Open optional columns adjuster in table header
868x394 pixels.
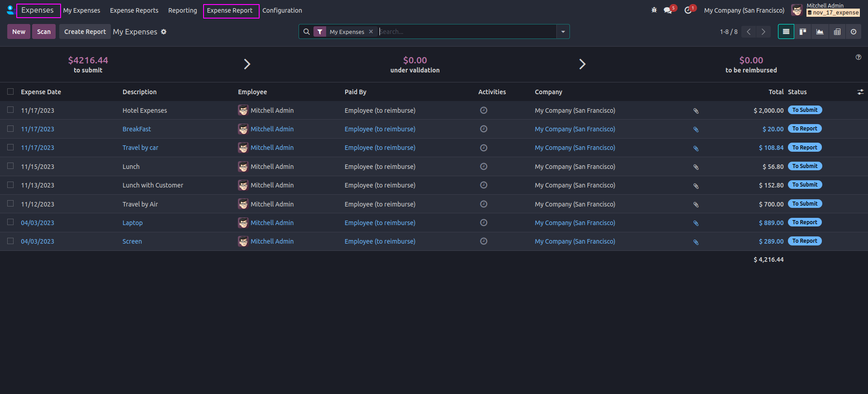[860, 92]
